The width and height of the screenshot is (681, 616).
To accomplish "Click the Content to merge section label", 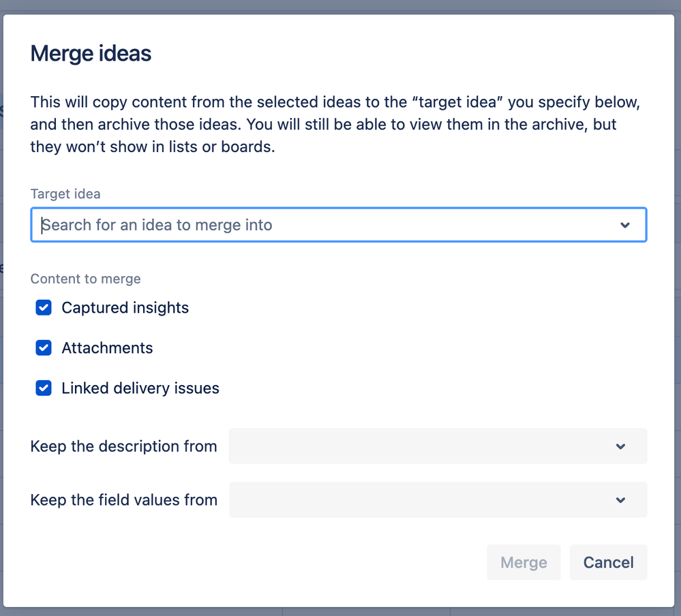I will [x=86, y=279].
